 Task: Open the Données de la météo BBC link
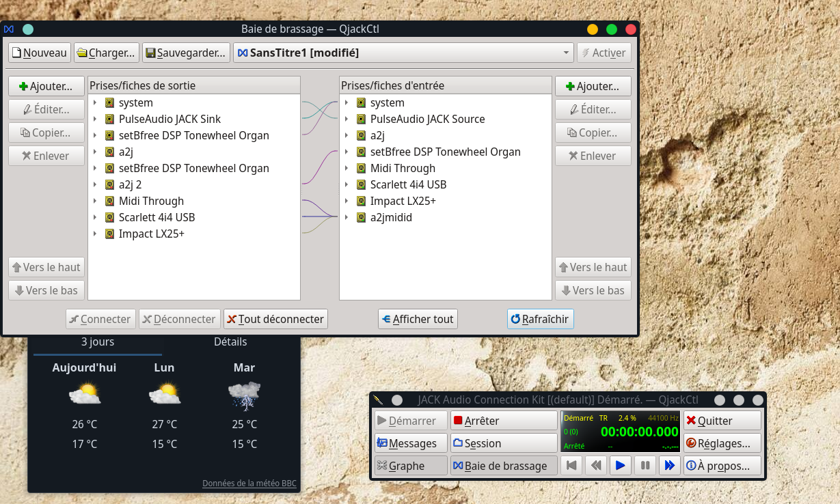(249, 484)
